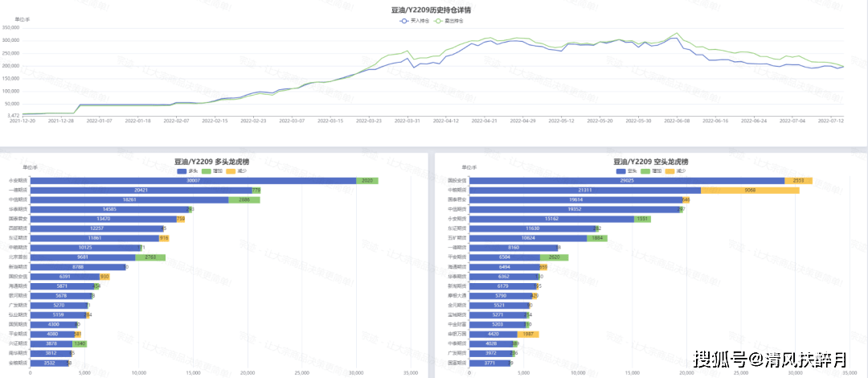Click the 30007 bar in 多头龙虎榜
Viewport: 868px width, 378px height.
[193, 181]
